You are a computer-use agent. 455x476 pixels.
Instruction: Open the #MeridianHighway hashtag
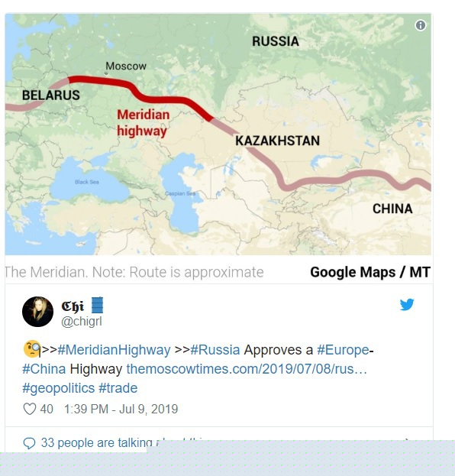[x=114, y=350]
